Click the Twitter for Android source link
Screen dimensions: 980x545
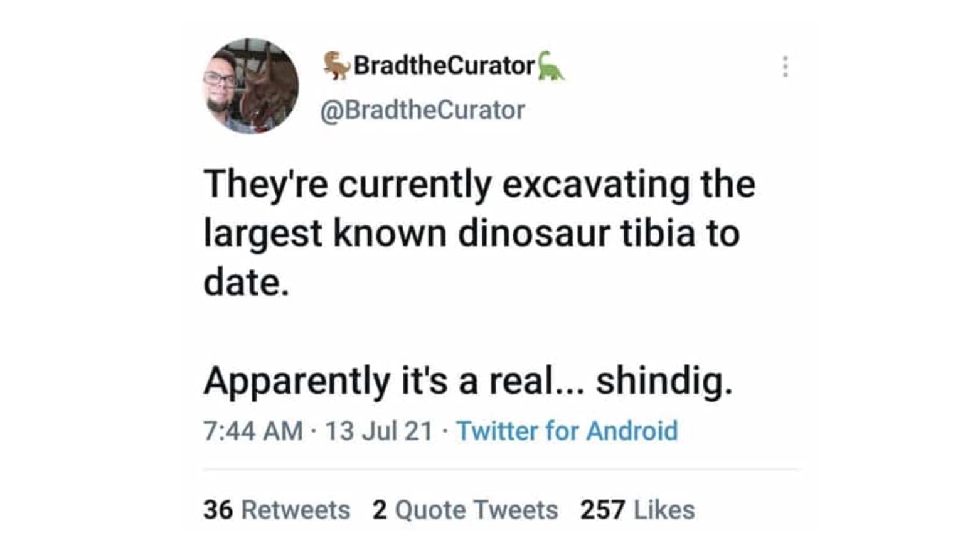coord(567,431)
